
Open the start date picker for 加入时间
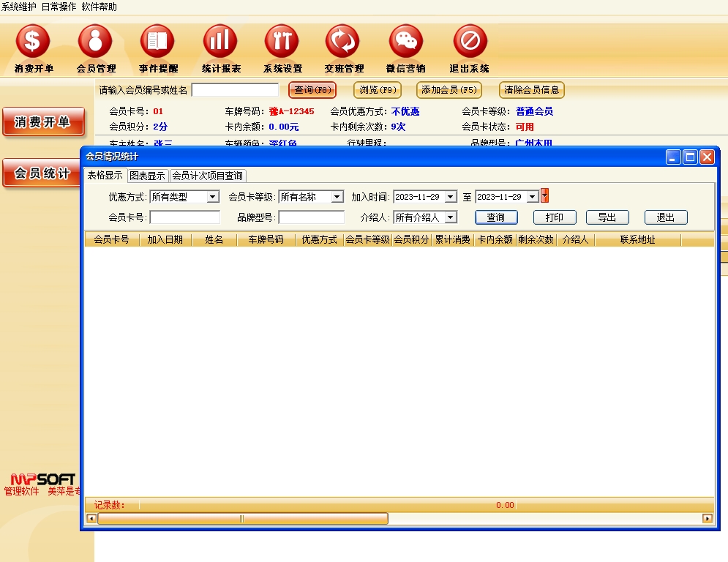coord(451,197)
